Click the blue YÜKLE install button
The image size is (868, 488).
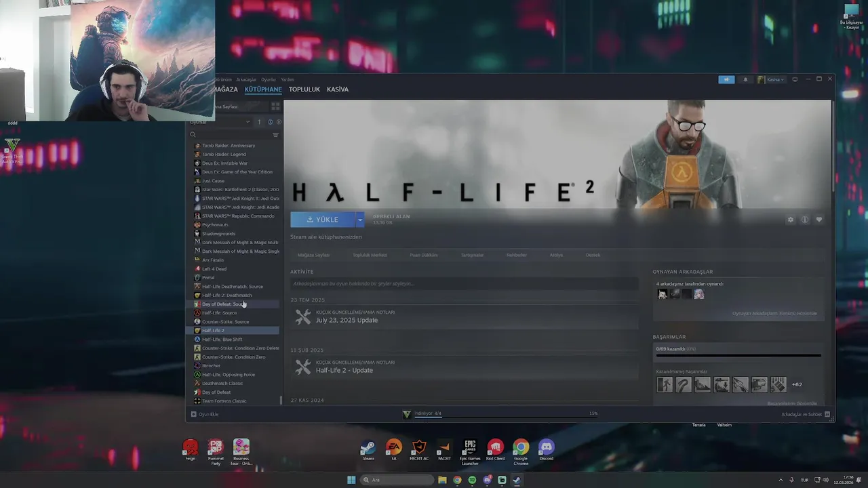click(x=322, y=220)
